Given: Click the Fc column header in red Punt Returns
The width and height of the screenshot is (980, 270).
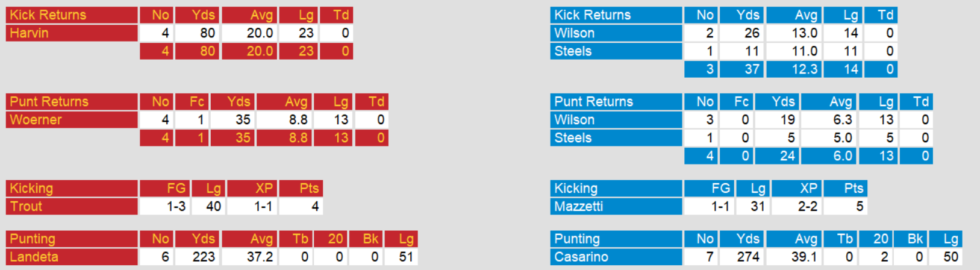Looking at the screenshot, I should 197,102.
